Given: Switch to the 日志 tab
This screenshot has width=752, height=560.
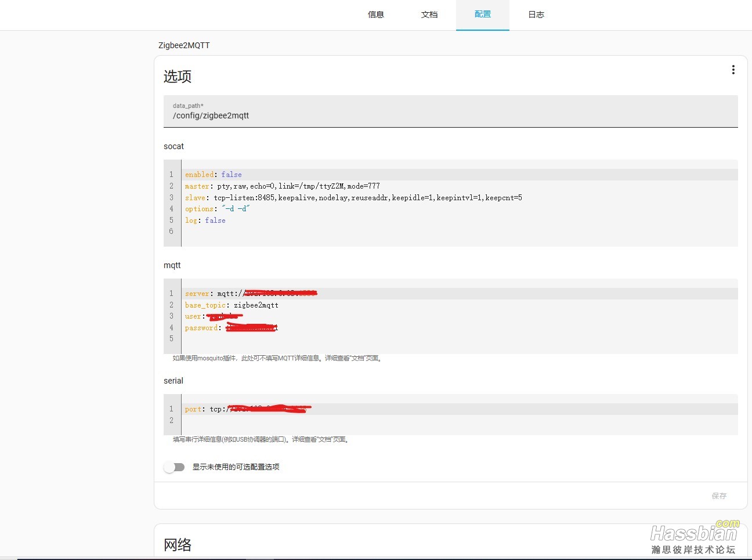Looking at the screenshot, I should pos(536,15).
